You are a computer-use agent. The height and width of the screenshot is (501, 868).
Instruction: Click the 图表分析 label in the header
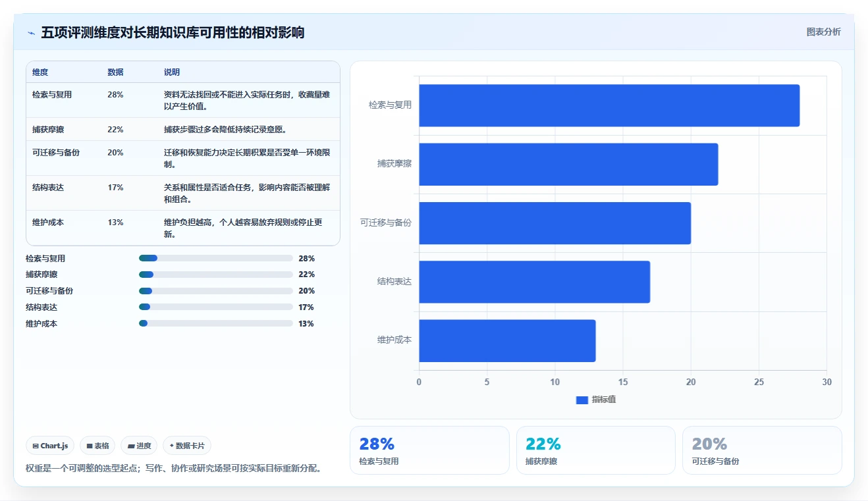tap(823, 32)
